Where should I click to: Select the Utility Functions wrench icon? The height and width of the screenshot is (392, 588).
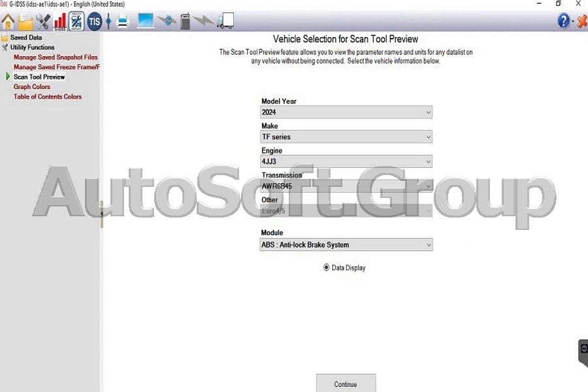pos(42,20)
